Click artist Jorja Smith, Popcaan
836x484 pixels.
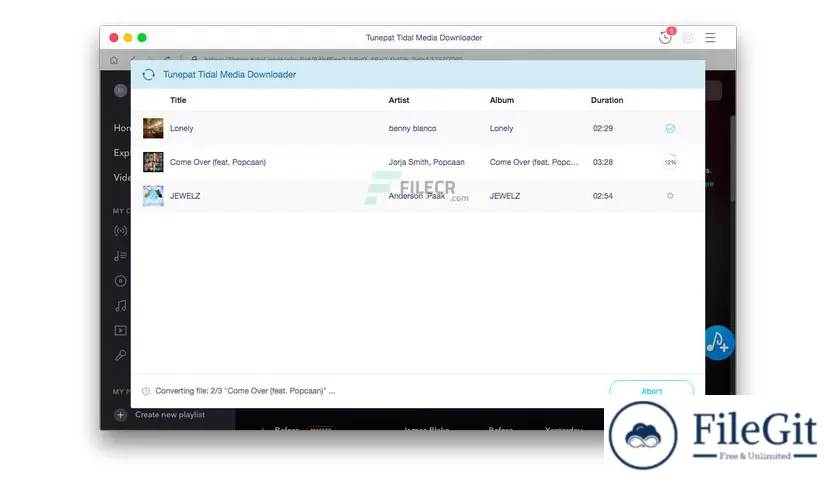(x=427, y=162)
